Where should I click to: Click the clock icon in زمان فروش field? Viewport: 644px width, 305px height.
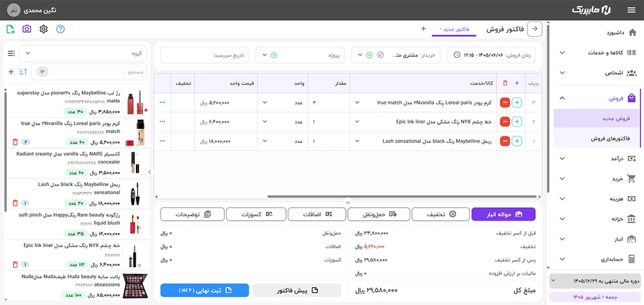pyautogui.click(x=457, y=55)
